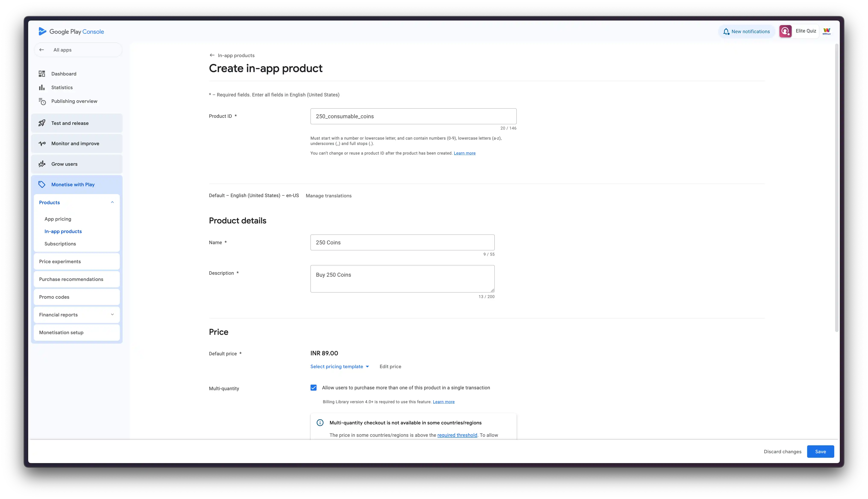868x499 pixels.
Task: Click the notifications bell icon
Action: 726,31
